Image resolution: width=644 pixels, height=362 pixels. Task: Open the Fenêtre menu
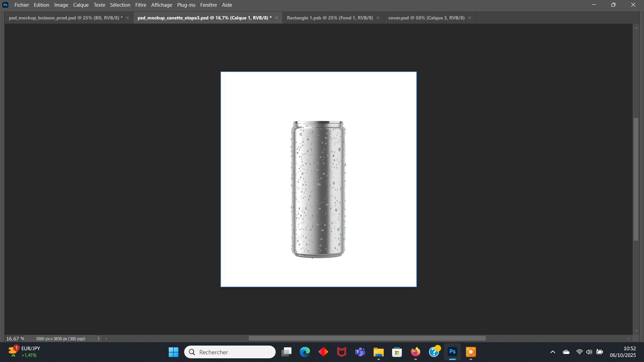pos(208,5)
